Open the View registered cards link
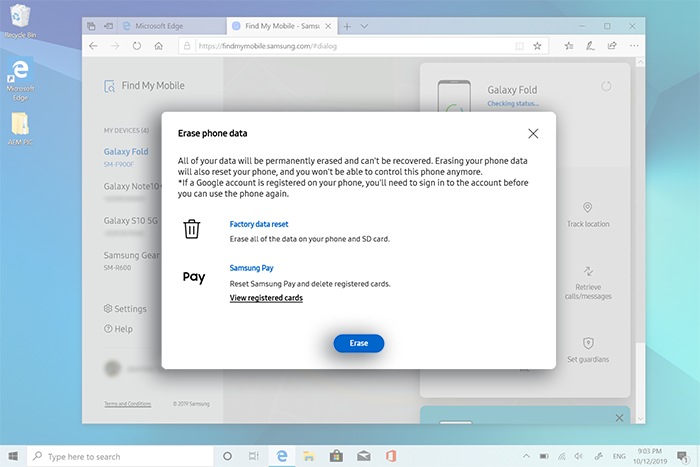Image resolution: width=700 pixels, height=467 pixels. click(266, 298)
